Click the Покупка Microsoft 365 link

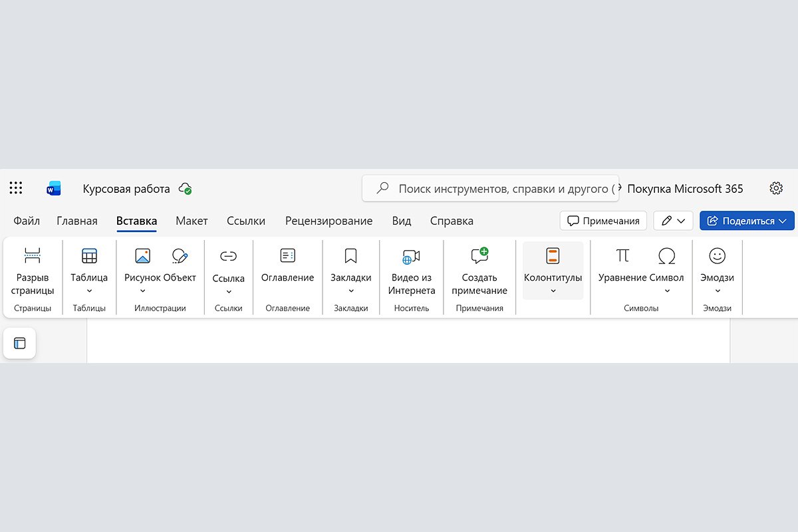pos(686,188)
